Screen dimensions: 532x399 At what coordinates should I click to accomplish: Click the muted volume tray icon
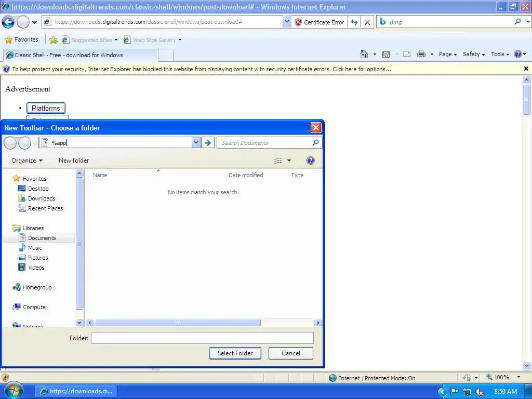(x=479, y=392)
